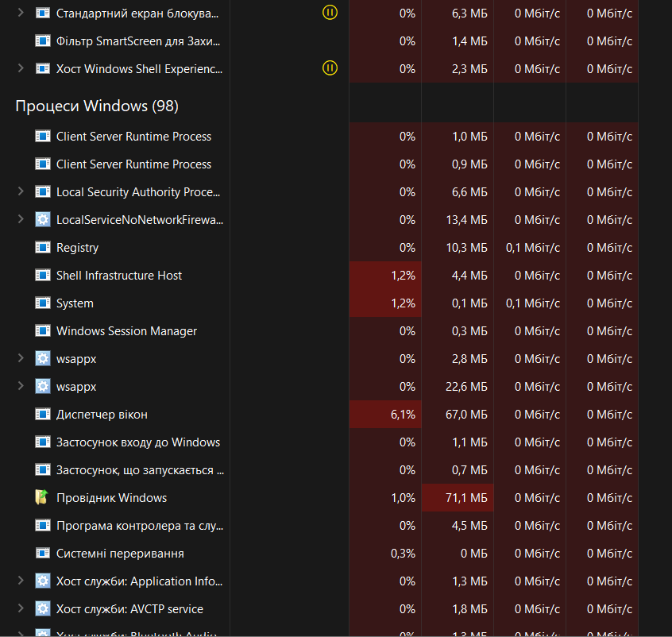Expand the Хост Windows Shell Experience process
This screenshot has width=672, height=637.
point(21,68)
